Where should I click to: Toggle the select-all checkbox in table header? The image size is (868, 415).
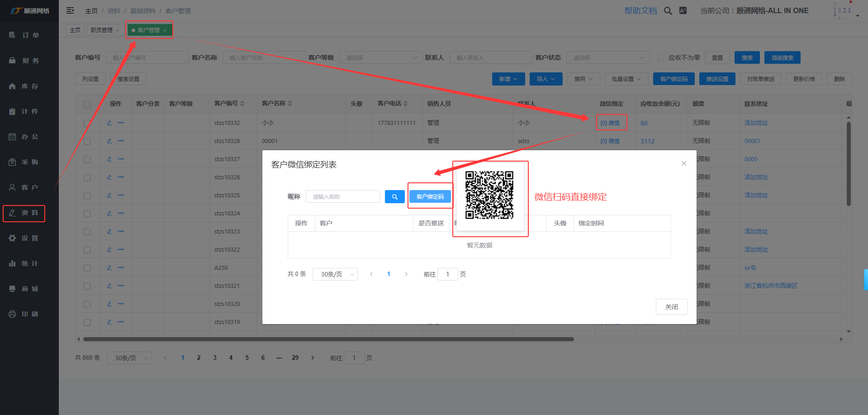tap(87, 104)
